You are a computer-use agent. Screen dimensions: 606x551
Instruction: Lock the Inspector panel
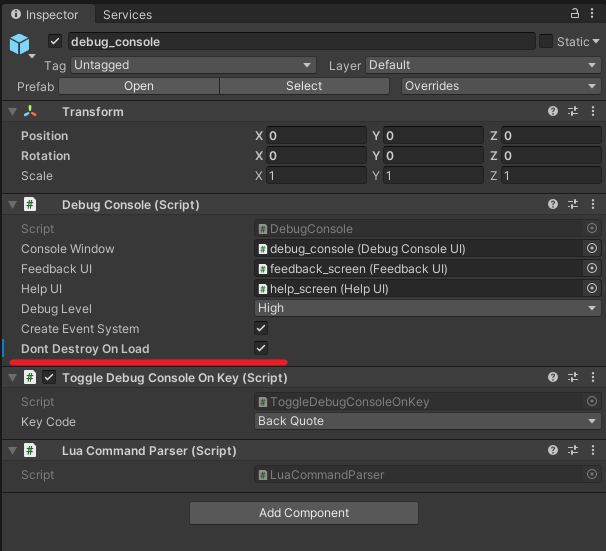pyautogui.click(x=575, y=14)
